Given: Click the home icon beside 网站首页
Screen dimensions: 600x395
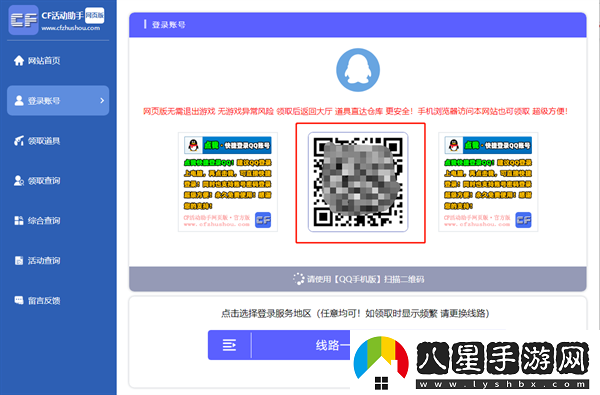Looking at the screenshot, I should pyautogui.click(x=19, y=60).
